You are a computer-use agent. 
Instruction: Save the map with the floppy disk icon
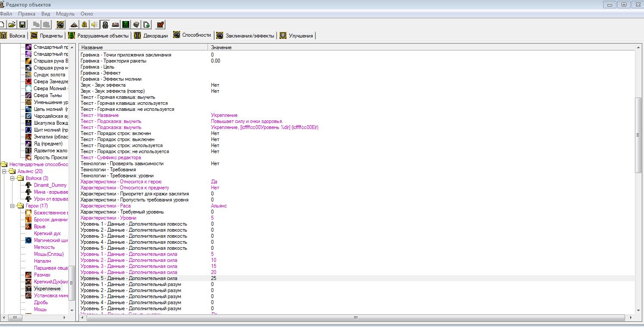[22, 25]
